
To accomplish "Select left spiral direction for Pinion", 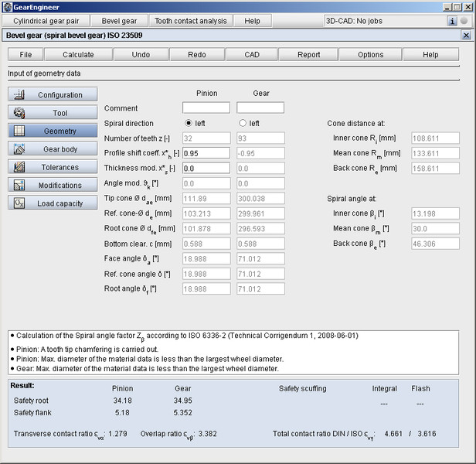I will click(x=189, y=123).
